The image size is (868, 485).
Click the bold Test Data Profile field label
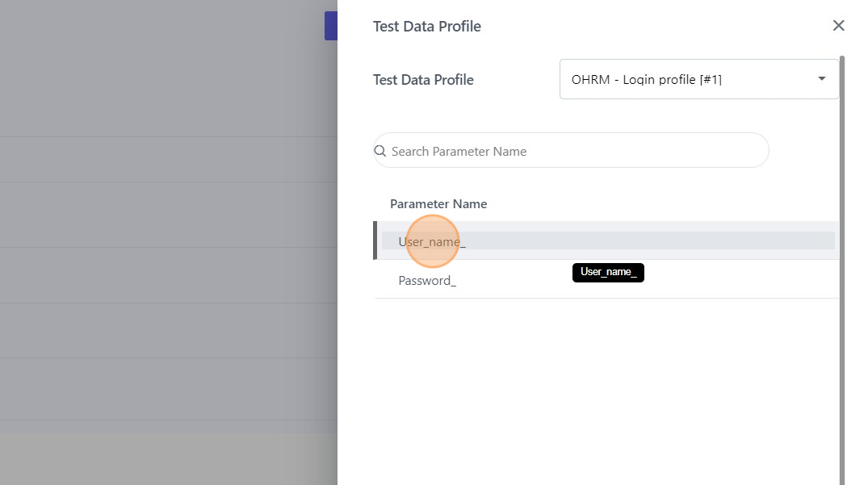[423, 80]
